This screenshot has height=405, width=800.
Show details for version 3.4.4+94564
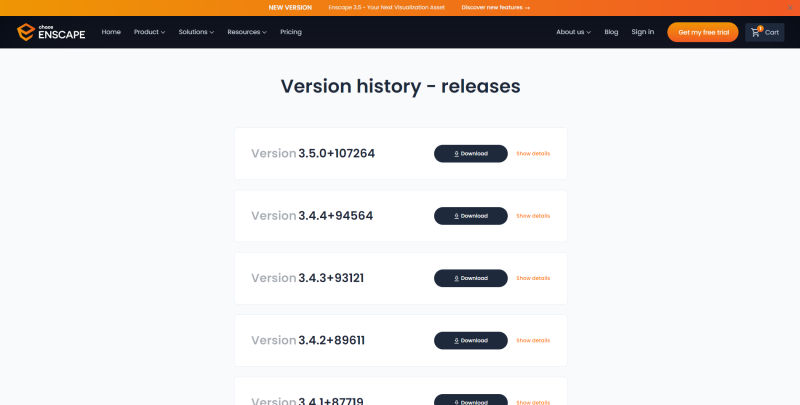pos(533,216)
